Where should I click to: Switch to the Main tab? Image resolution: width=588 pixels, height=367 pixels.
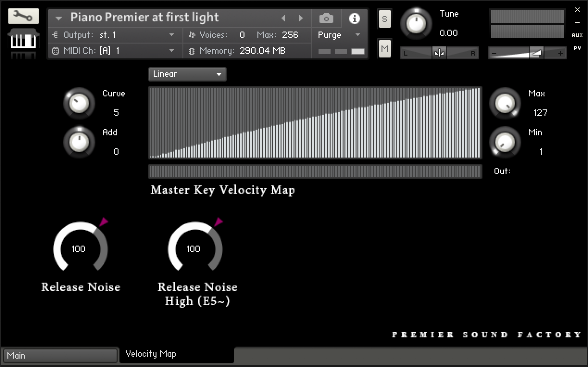[60, 356]
